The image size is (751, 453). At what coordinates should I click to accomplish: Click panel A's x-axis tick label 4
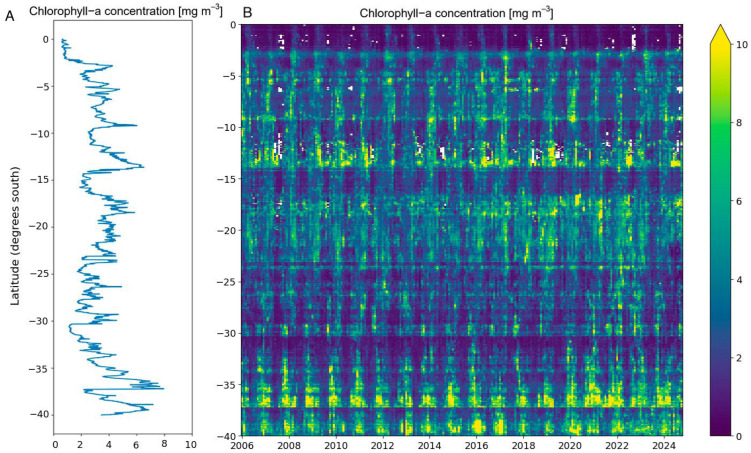[x=109, y=445]
